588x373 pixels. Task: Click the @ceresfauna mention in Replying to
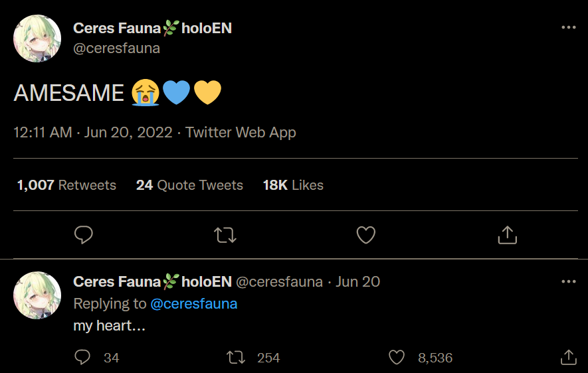(194, 303)
